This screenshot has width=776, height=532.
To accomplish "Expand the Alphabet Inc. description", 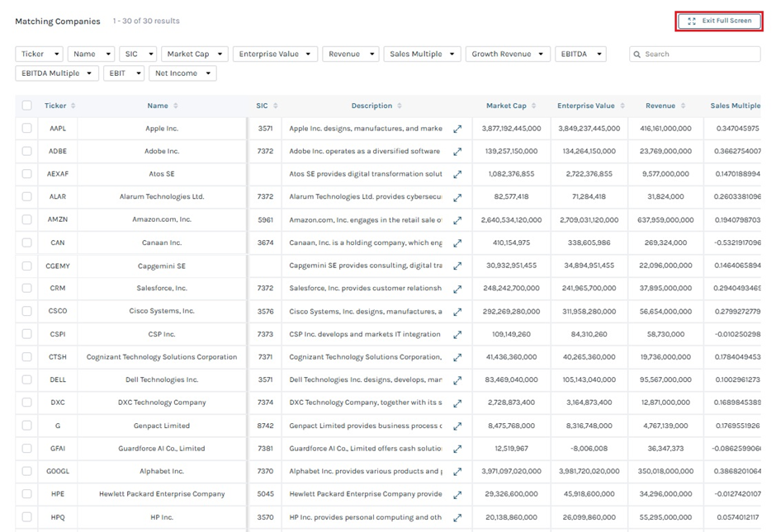I will 457,472.
